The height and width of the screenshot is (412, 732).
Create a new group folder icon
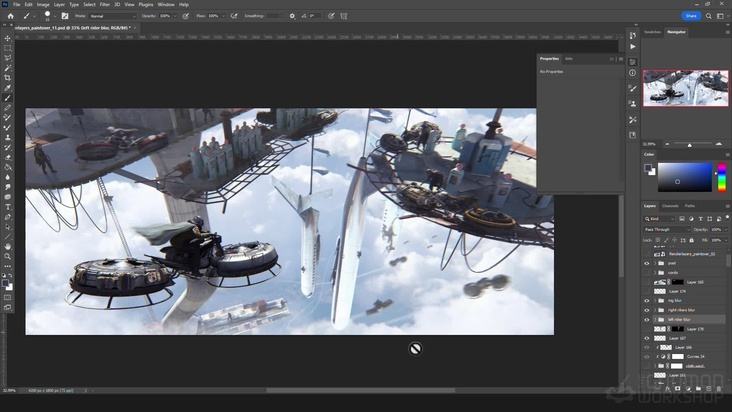click(x=698, y=388)
